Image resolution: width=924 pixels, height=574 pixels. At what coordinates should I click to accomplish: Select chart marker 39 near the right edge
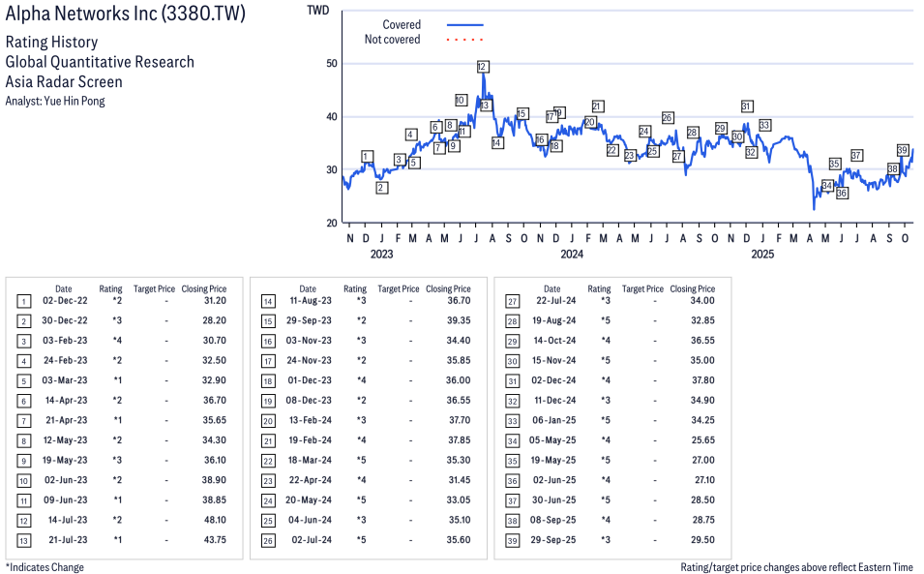tap(902, 150)
